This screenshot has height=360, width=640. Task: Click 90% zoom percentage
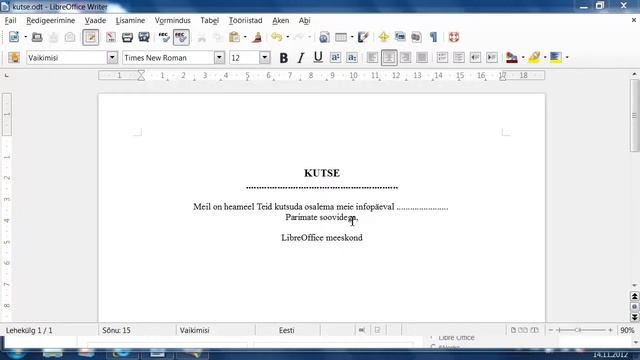[627, 330]
